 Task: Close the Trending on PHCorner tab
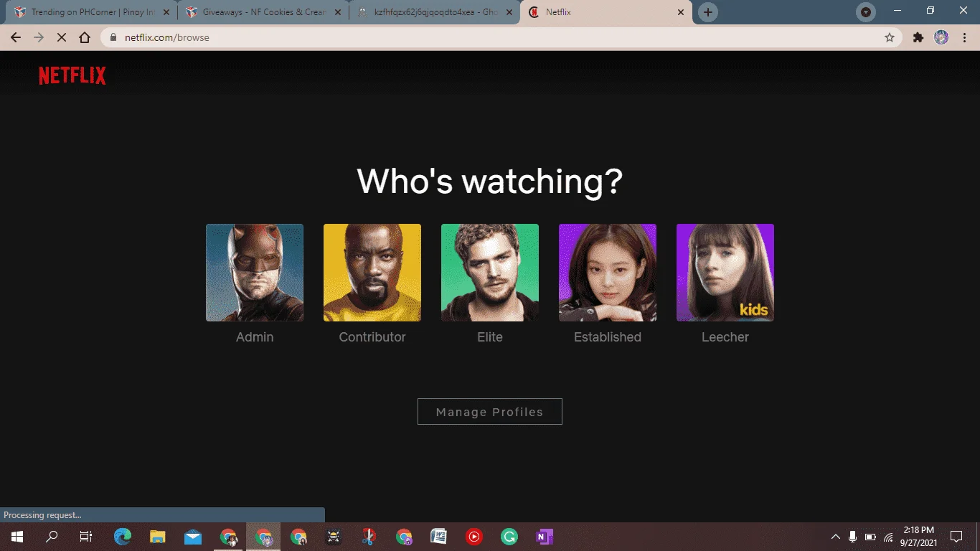click(x=165, y=12)
